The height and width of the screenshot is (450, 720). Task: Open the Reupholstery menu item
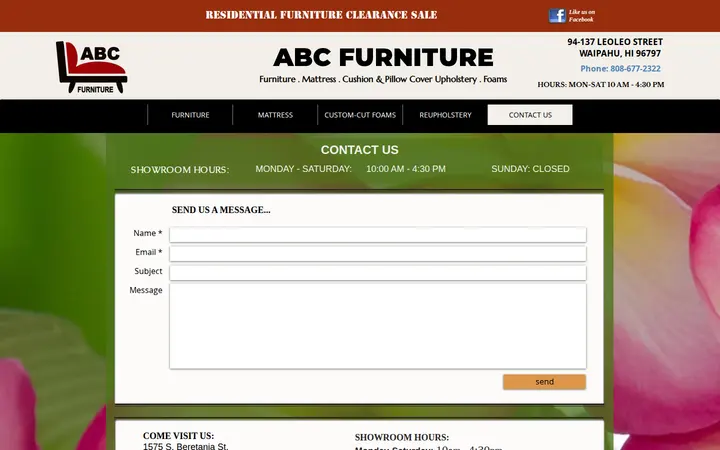(445, 115)
